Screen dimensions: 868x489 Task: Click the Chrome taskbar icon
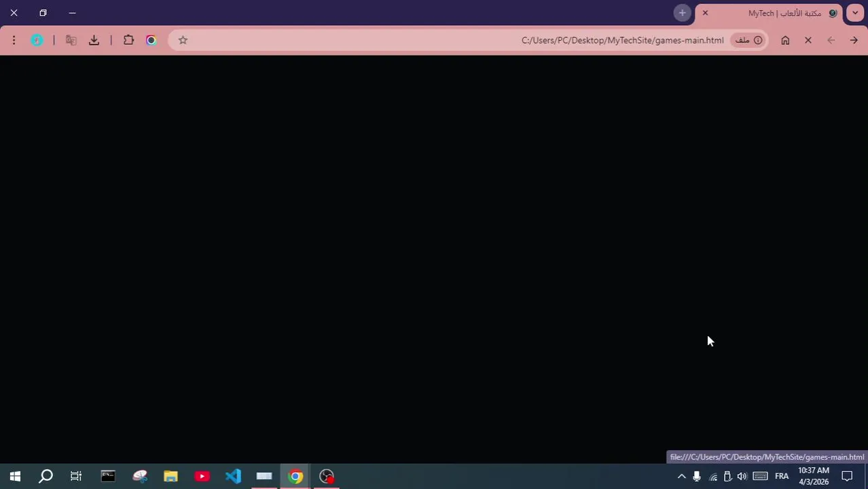pos(295,476)
